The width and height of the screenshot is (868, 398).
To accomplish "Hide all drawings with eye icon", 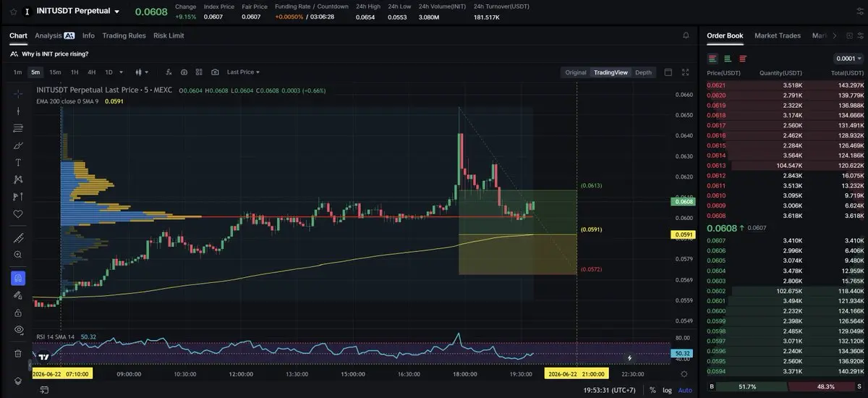I will pyautogui.click(x=18, y=329).
